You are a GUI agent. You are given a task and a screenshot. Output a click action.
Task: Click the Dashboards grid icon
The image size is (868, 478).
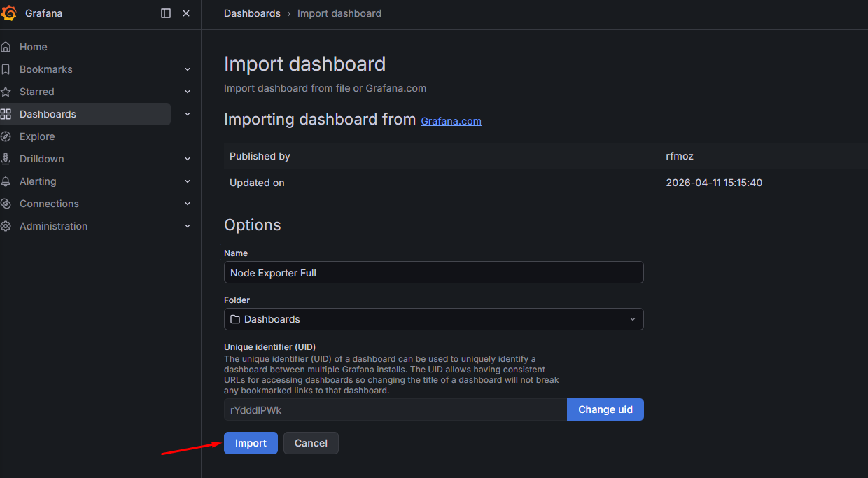point(6,114)
